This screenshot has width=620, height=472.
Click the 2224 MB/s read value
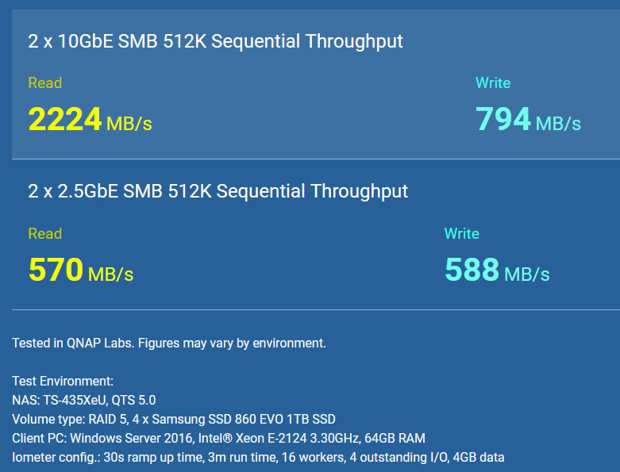point(90,119)
